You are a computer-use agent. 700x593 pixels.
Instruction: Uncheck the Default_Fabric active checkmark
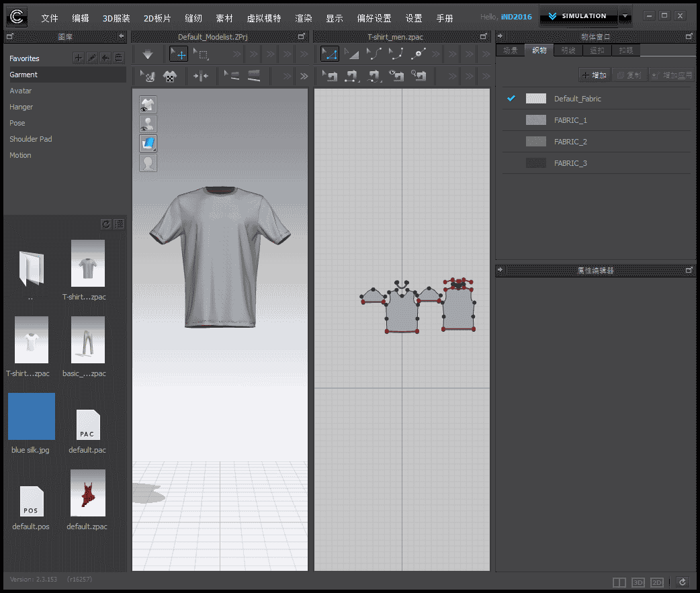click(x=511, y=98)
